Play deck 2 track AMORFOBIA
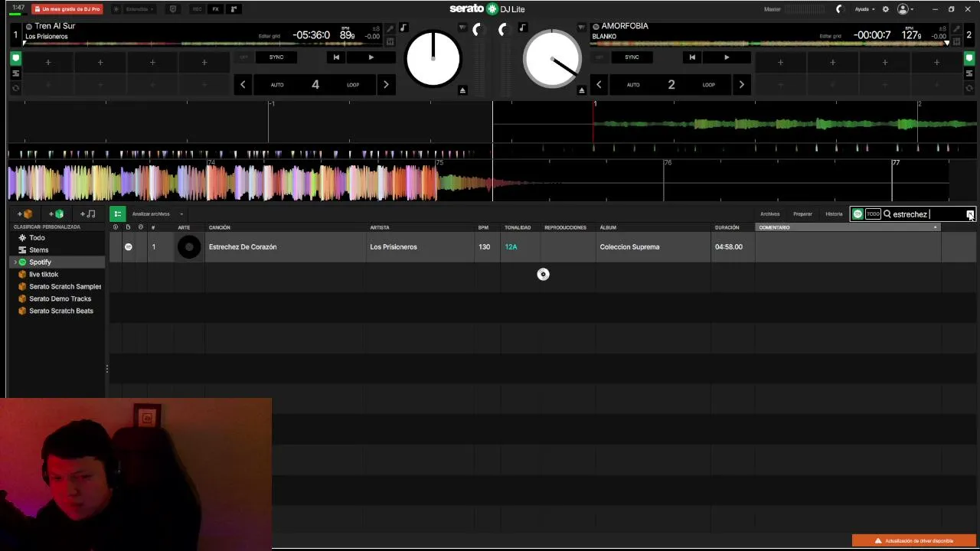980x551 pixels. click(x=727, y=57)
